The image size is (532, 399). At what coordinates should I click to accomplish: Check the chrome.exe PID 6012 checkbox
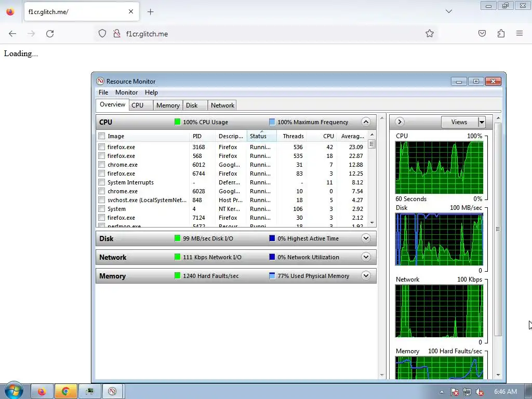coord(101,165)
